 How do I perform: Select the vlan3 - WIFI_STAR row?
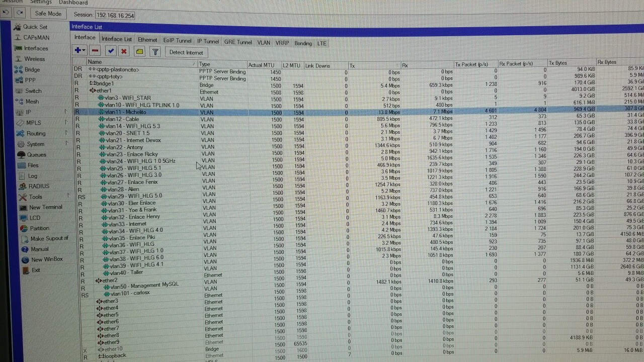point(358,99)
